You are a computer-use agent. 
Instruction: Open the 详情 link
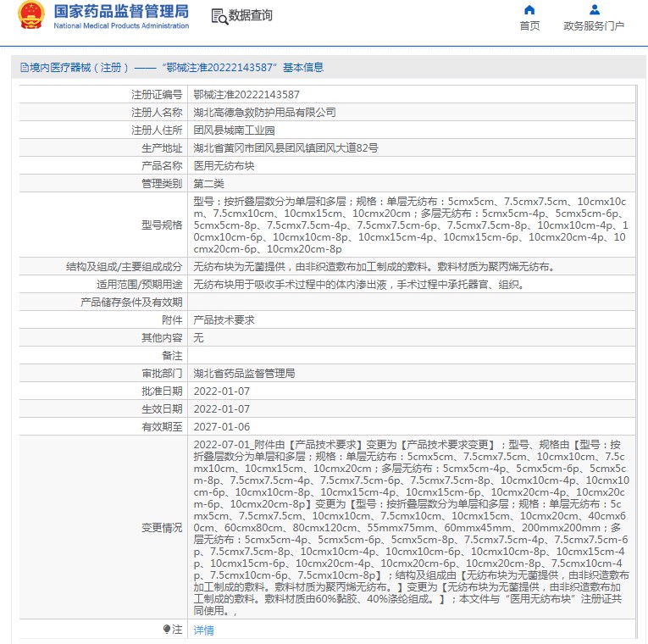[204, 630]
